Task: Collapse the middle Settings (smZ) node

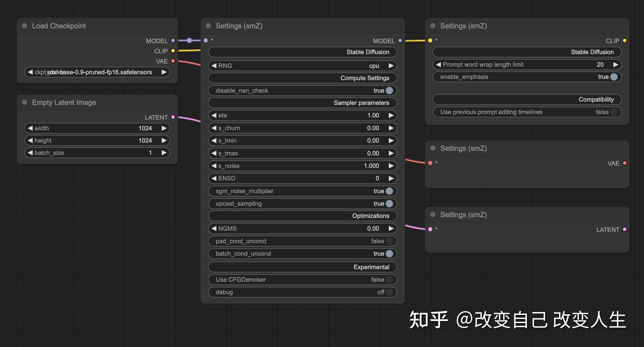Action: pyautogui.click(x=208, y=26)
